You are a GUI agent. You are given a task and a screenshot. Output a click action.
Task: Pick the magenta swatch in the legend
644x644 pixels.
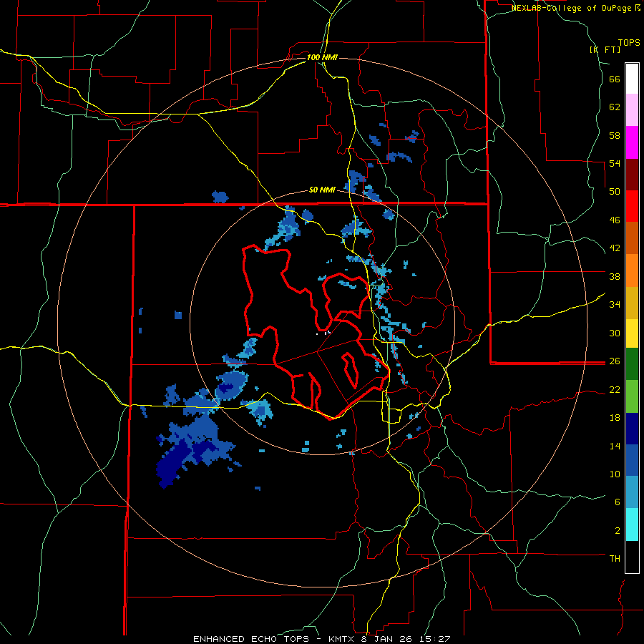pos(632,142)
